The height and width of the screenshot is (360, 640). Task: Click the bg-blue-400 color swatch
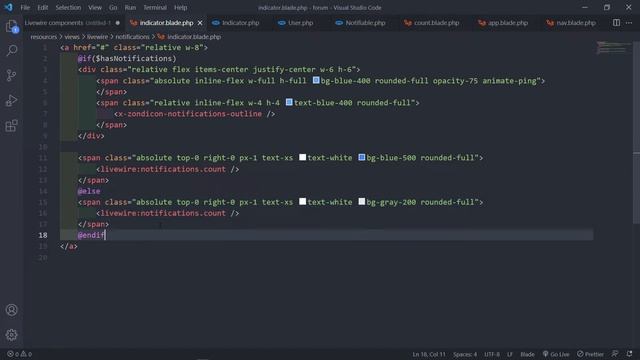tap(316, 80)
